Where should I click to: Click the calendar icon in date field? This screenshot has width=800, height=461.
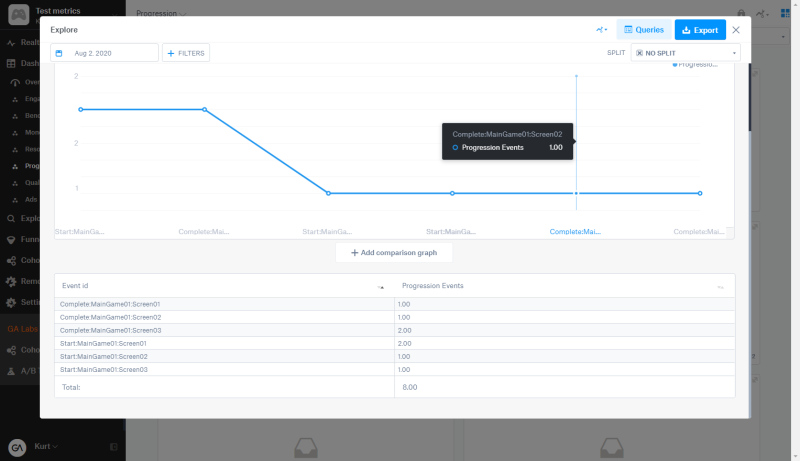click(59, 53)
